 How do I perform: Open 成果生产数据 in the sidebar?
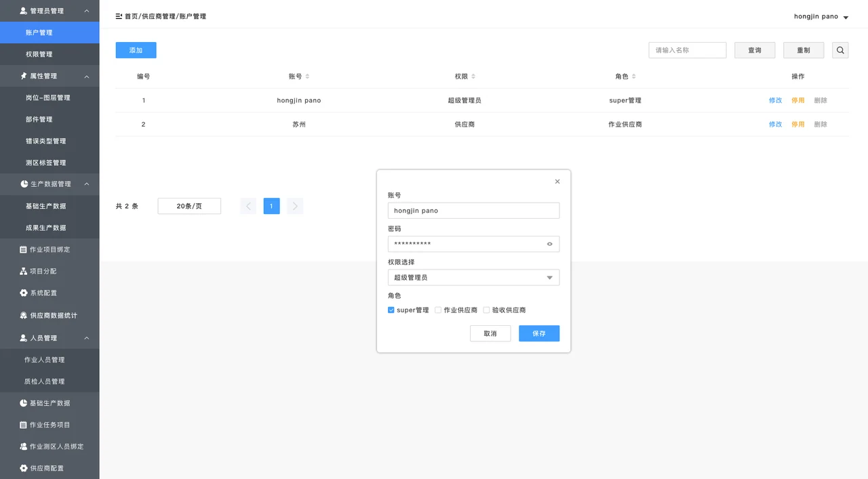[50, 228]
